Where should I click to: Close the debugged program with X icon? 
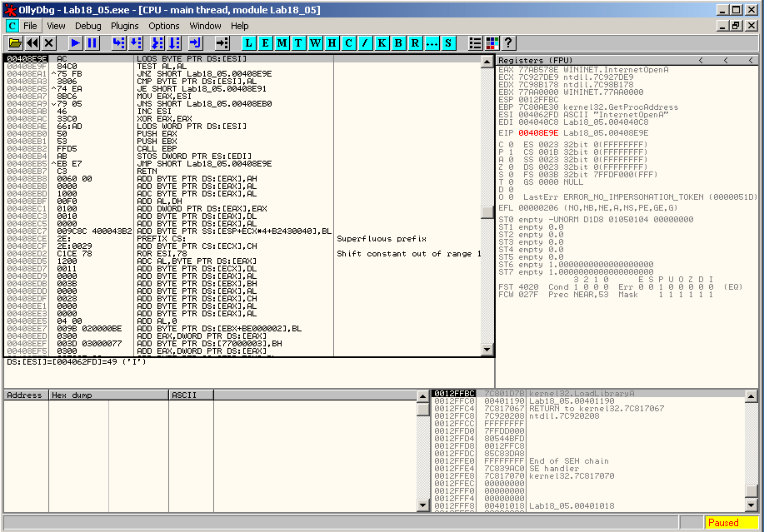tap(49, 42)
